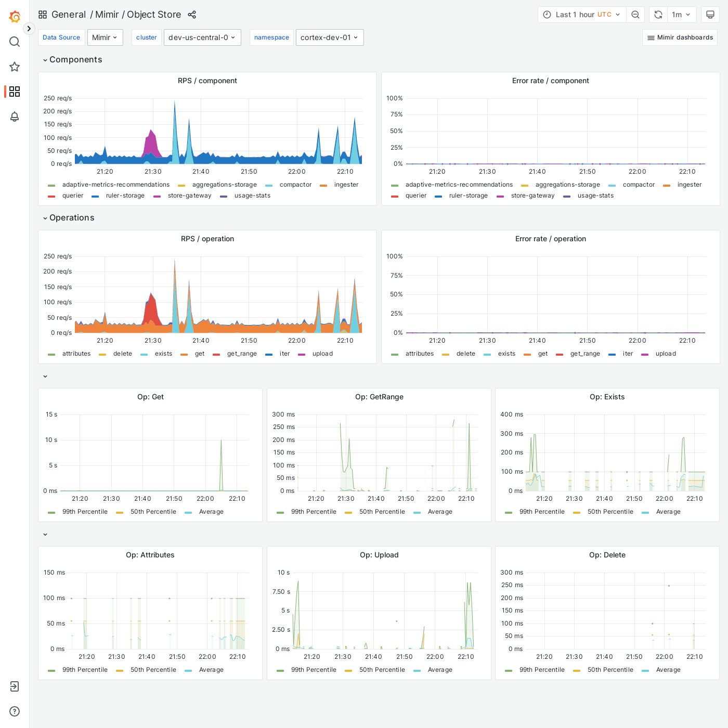Open the Alerting bell icon
The height and width of the screenshot is (728, 728).
coord(15,117)
